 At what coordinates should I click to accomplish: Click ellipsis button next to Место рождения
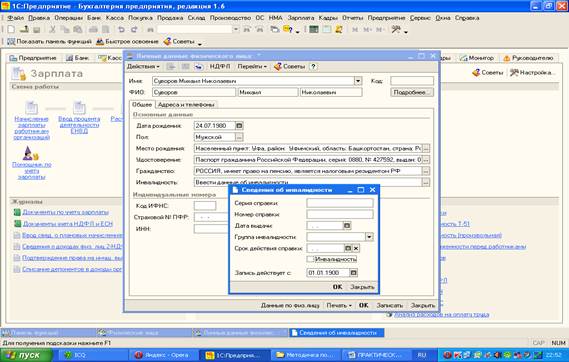pyautogui.click(x=426, y=148)
